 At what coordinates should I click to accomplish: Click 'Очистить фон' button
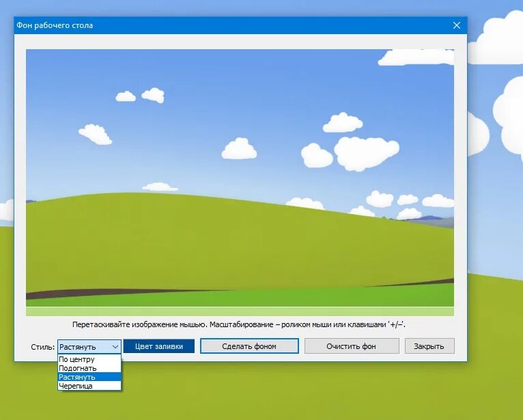click(352, 346)
